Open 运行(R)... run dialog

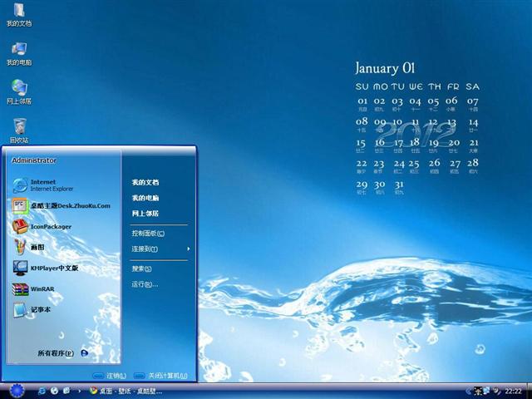click(145, 284)
